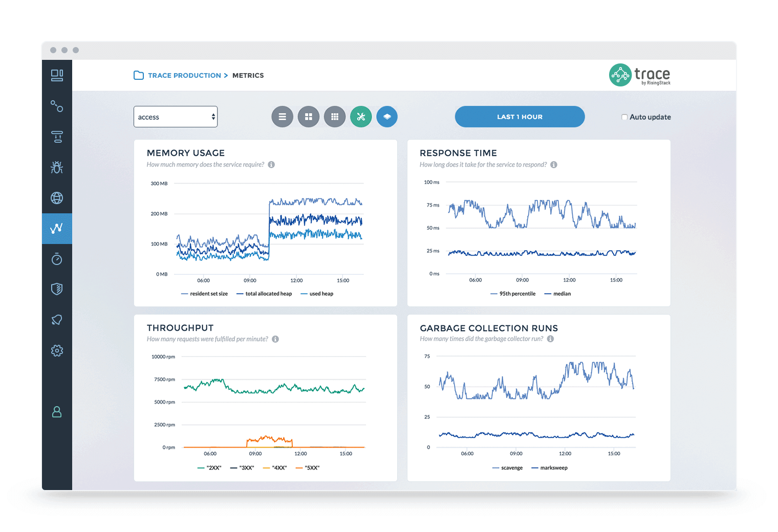Open the bell alerts sidebar icon
Viewport: 778px width, 532px height.
pyautogui.click(x=57, y=320)
